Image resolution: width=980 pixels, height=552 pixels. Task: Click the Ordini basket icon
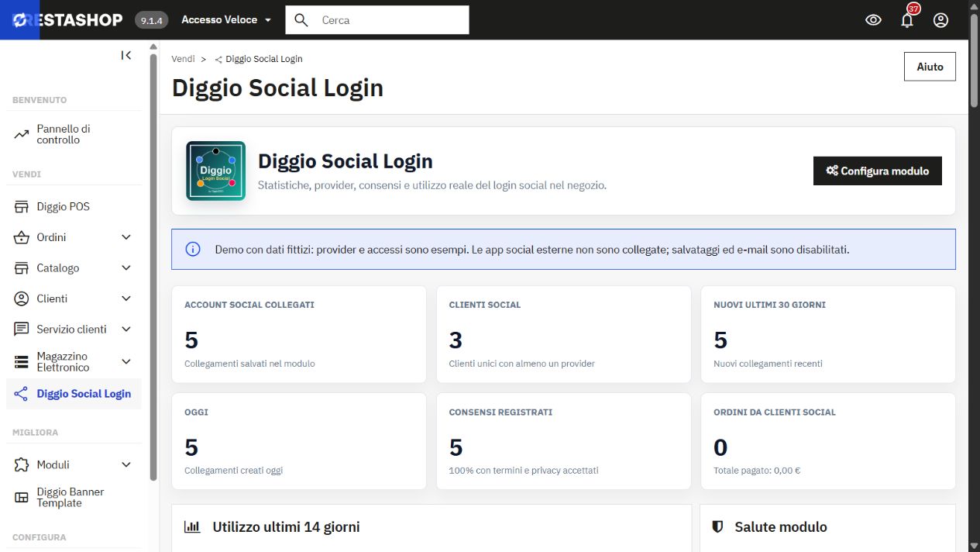coord(22,237)
